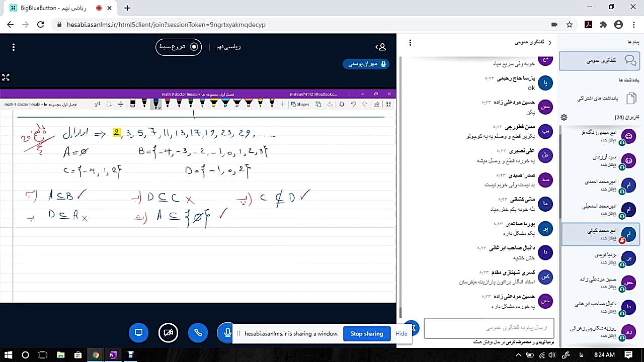Open the Chrome extensions puzzle icon
Screen dimensions: 644x362
603,24
